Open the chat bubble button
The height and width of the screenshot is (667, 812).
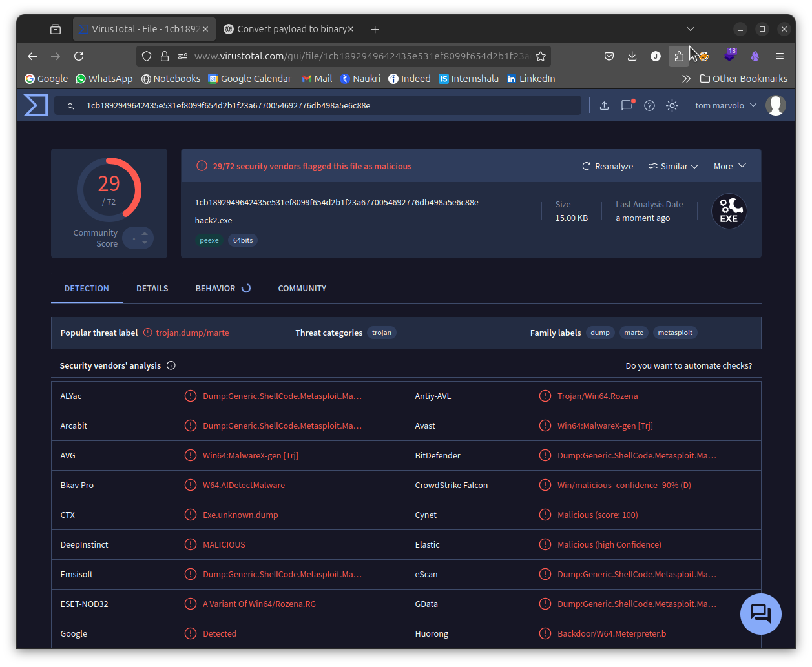tap(761, 613)
